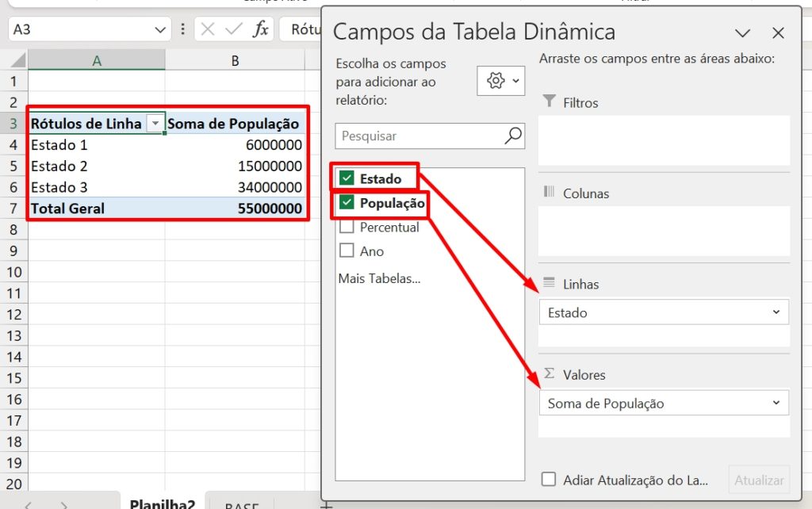The width and height of the screenshot is (812, 509).
Task: Click the magnifier icon in Pesquisar box
Action: (512, 136)
